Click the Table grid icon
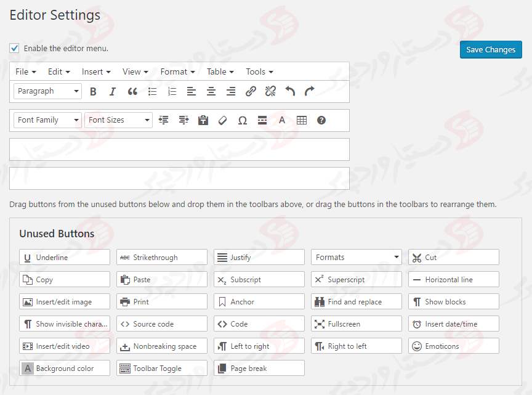 pos(302,120)
